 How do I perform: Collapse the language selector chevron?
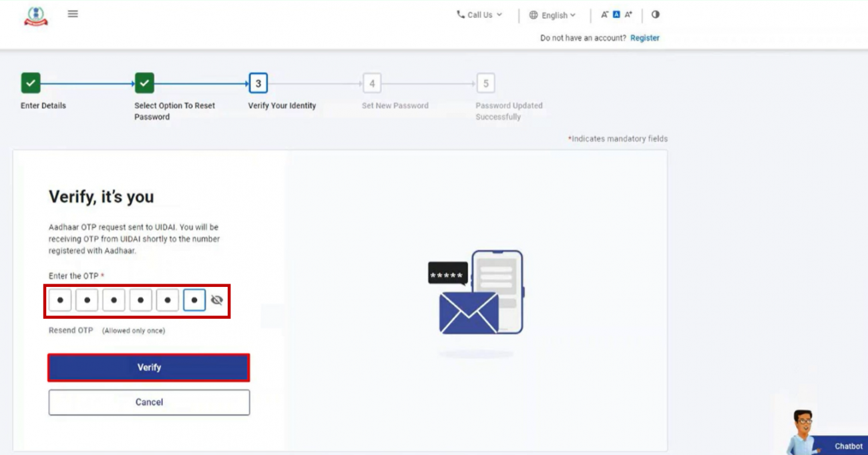pos(571,15)
